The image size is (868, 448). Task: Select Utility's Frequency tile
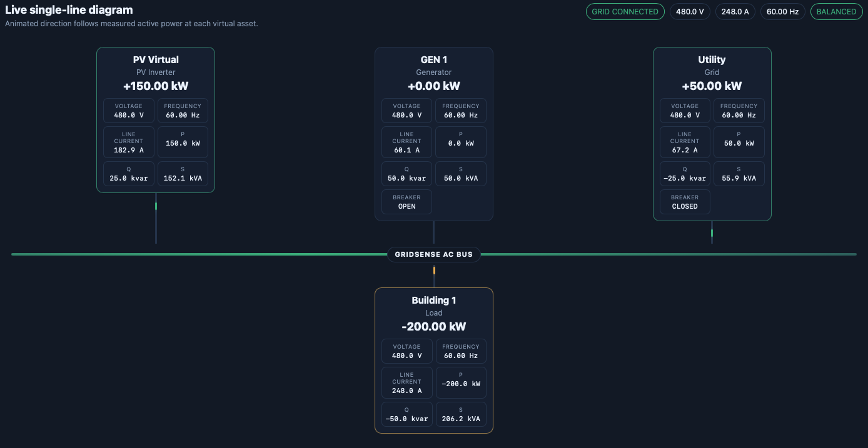[x=739, y=111]
